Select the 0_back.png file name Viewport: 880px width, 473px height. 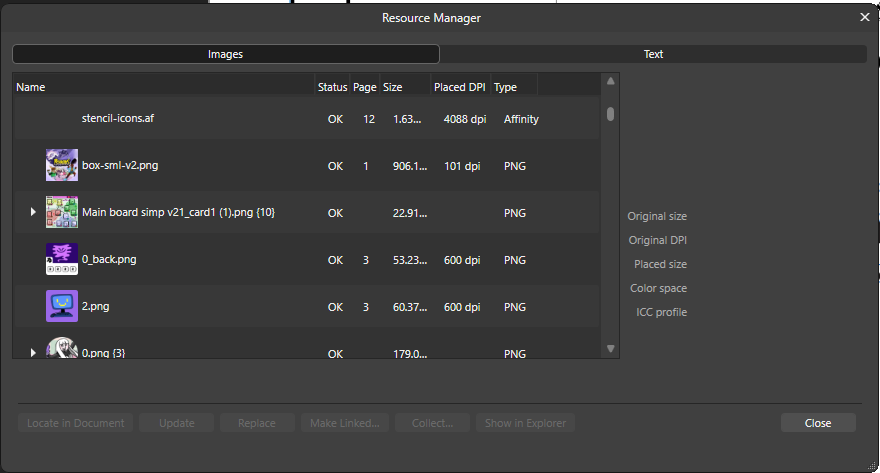pos(109,259)
